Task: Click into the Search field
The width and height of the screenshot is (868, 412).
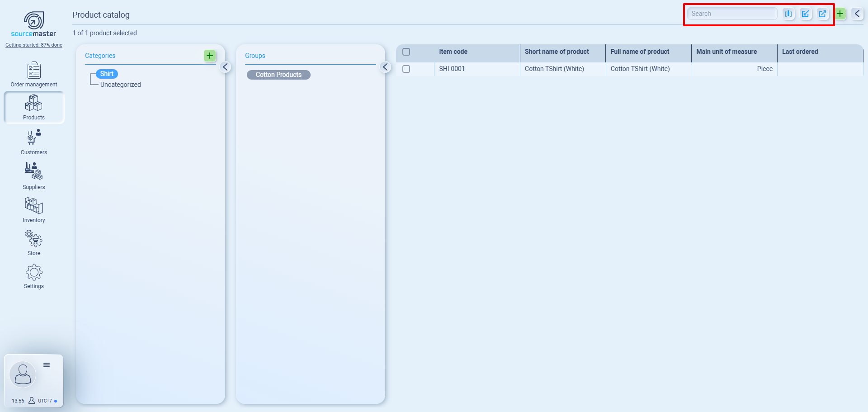Action: (x=731, y=14)
